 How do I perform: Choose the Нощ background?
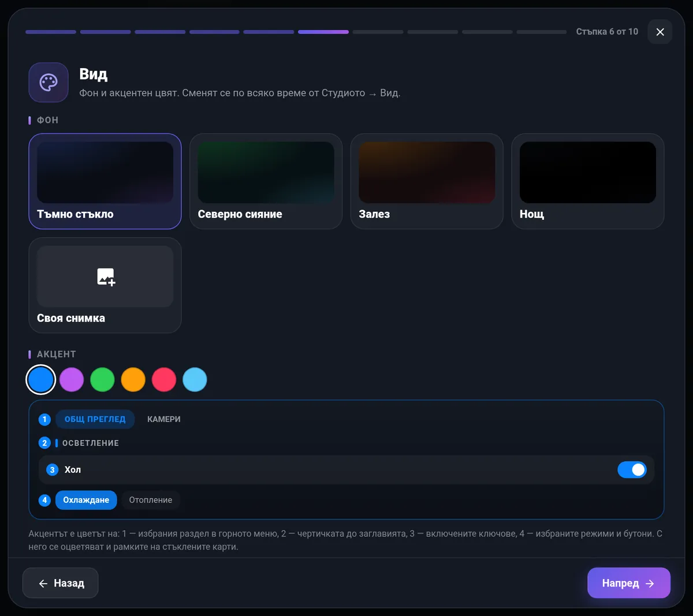(588, 181)
